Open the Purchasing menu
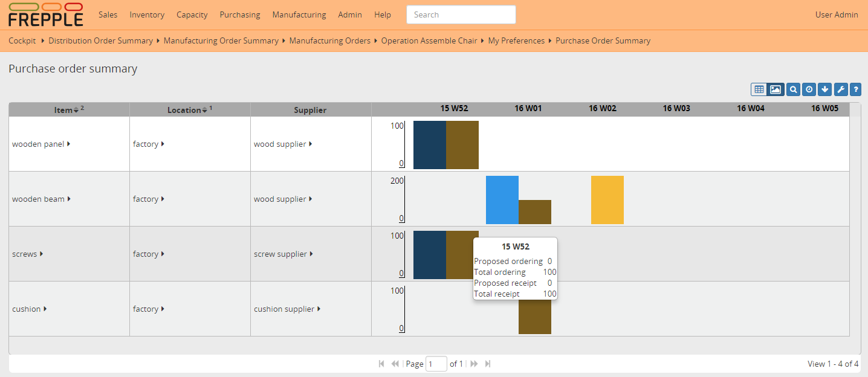 pos(240,14)
